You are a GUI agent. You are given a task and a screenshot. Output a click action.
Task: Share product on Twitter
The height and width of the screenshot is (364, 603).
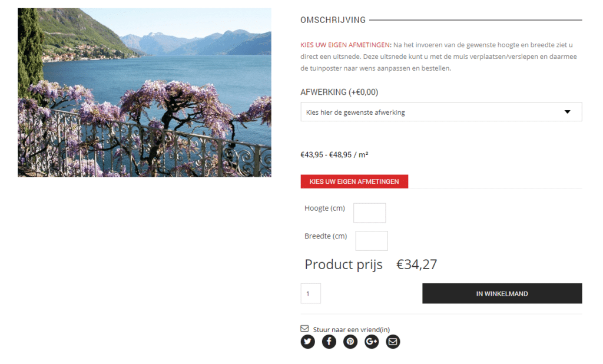(x=307, y=342)
